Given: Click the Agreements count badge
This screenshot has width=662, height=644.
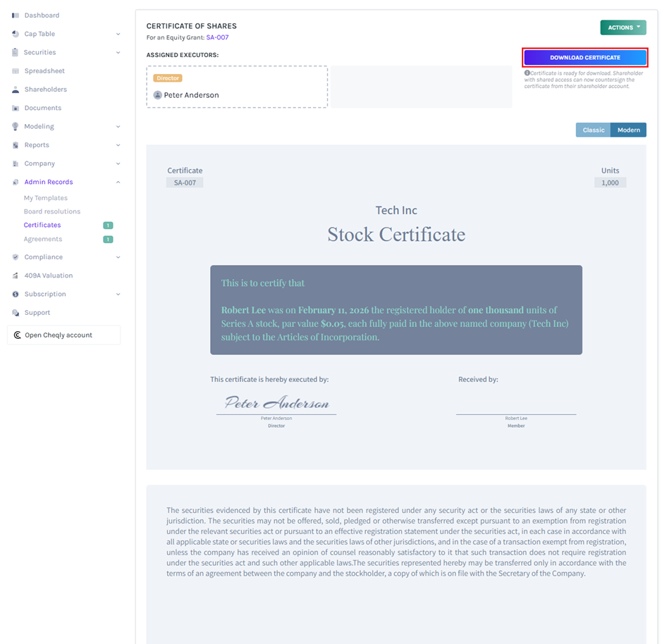Looking at the screenshot, I should [107, 239].
